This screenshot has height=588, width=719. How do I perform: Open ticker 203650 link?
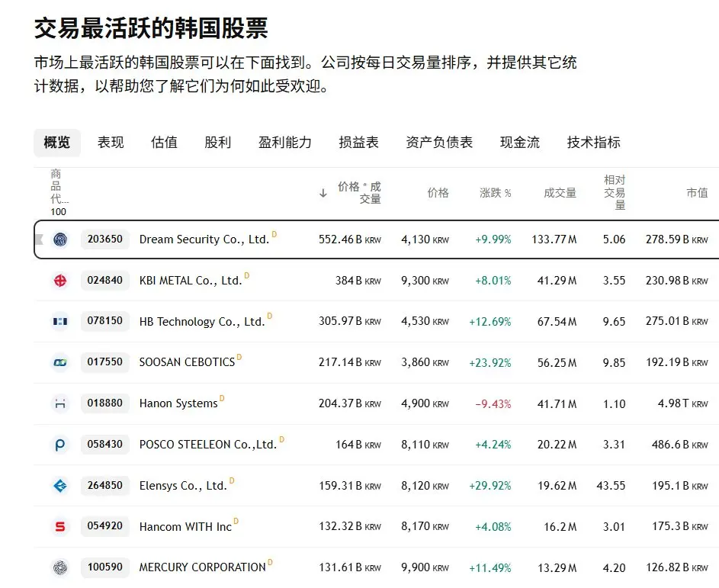(105, 239)
